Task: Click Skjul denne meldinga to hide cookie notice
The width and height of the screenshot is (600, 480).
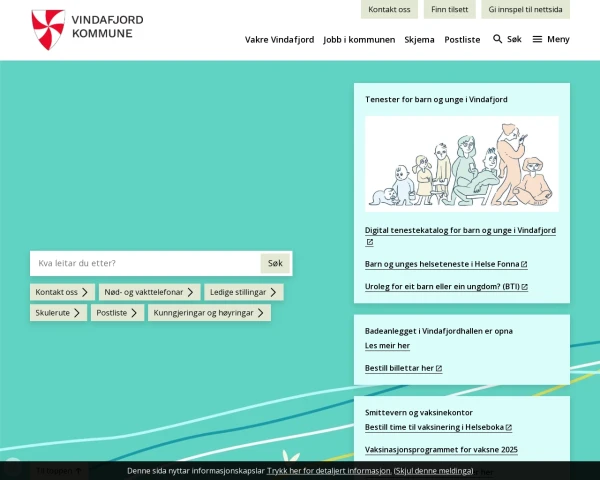Action: pyautogui.click(x=434, y=471)
